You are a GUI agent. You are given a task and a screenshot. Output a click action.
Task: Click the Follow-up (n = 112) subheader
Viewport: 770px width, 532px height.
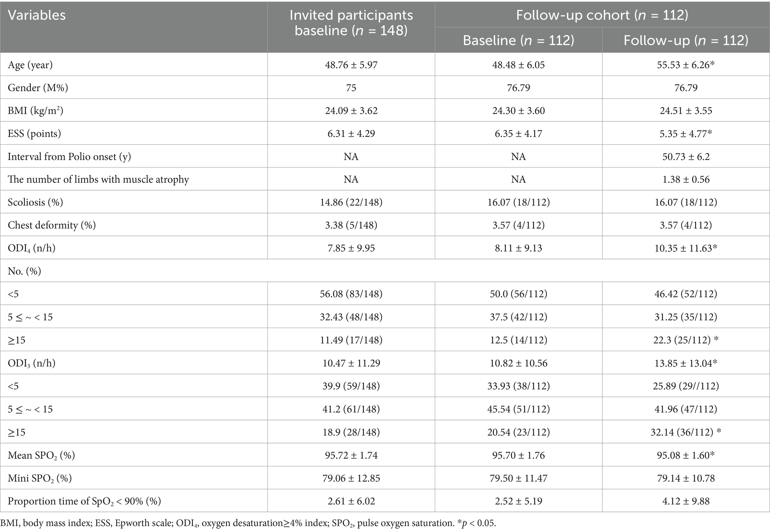click(686, 40)
